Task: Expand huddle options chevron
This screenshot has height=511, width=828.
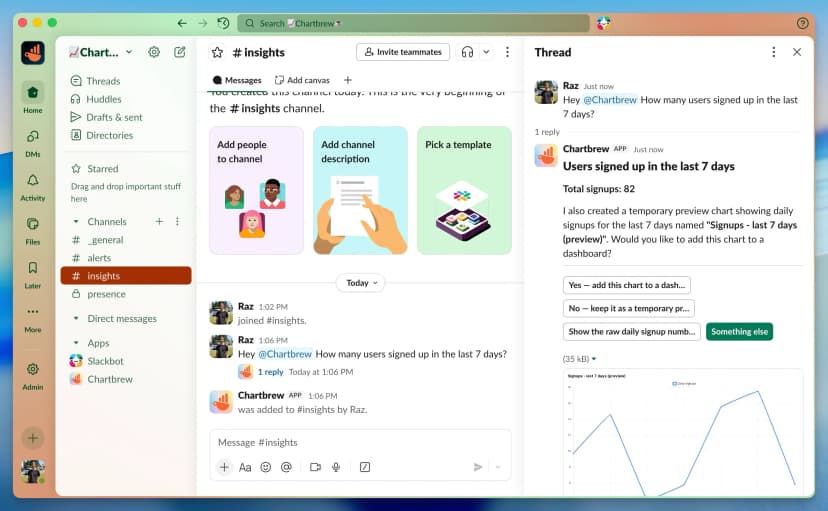Action: click(x=486, y=52)
